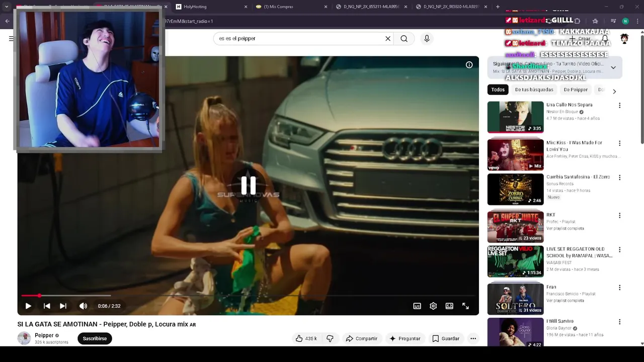
Task: Open LIVE SET REGGAETON OLD SCHOOL thumbnail
Action: click(515, 261)
